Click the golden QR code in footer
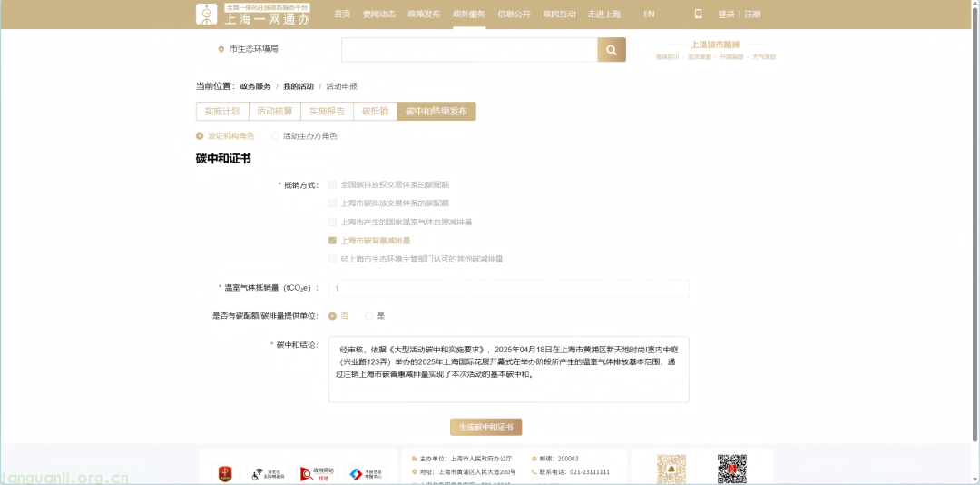Screen dimensions: 980x485 pos(671,470)
